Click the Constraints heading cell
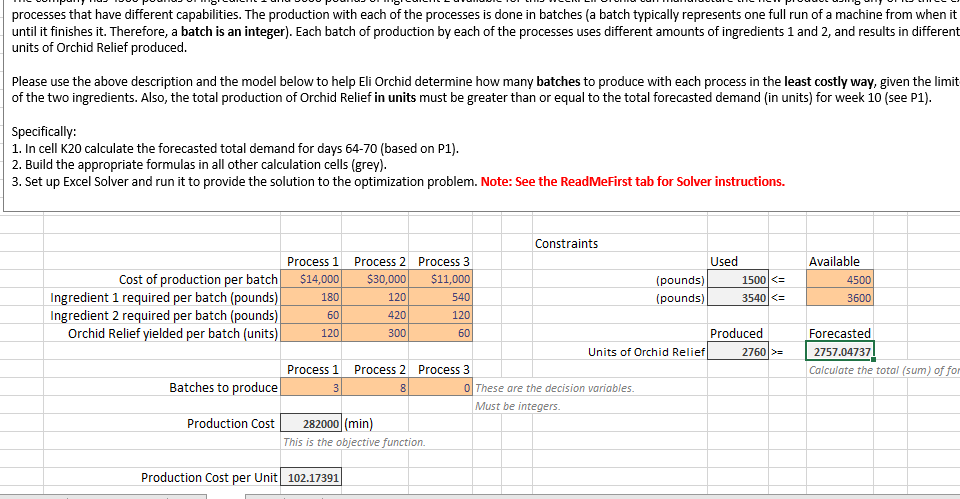 click(x=566, y=244)
